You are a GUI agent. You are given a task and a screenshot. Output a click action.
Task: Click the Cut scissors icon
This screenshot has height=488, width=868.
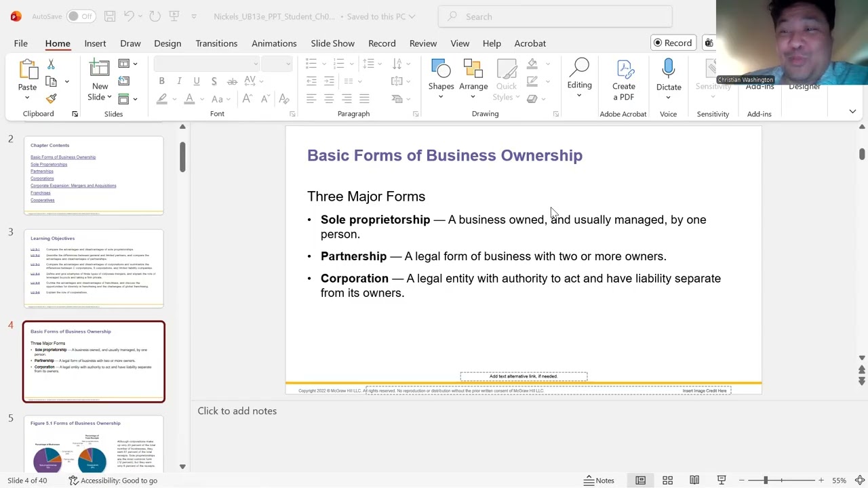[x=51, y=64]
